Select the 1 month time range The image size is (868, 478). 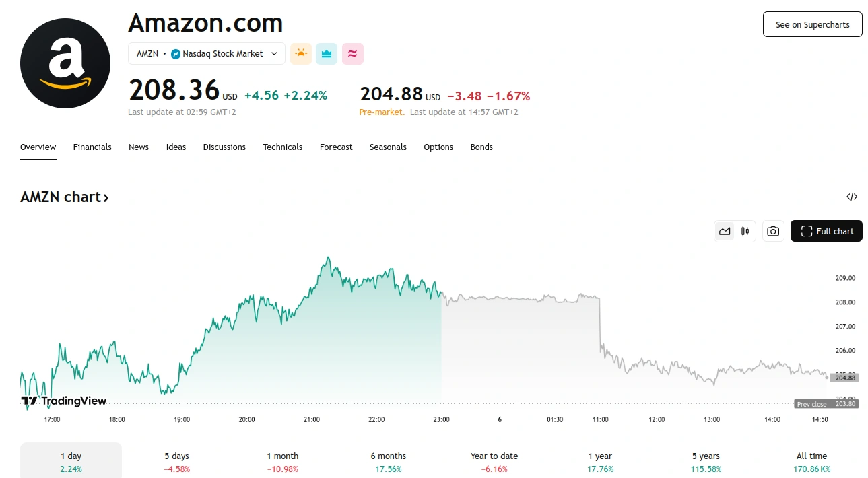coord(282,461)
